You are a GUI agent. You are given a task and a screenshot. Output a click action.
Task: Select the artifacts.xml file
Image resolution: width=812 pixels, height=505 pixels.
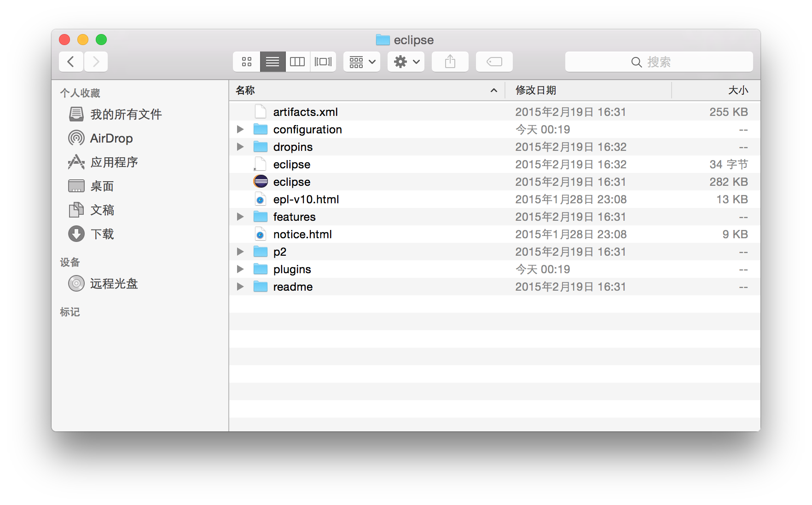click(495, 112)
